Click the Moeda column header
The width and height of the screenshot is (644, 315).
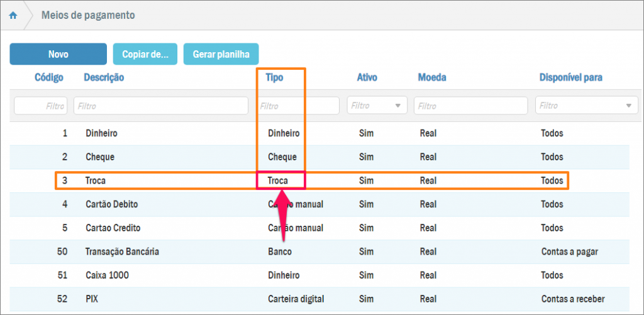point(432,78)
